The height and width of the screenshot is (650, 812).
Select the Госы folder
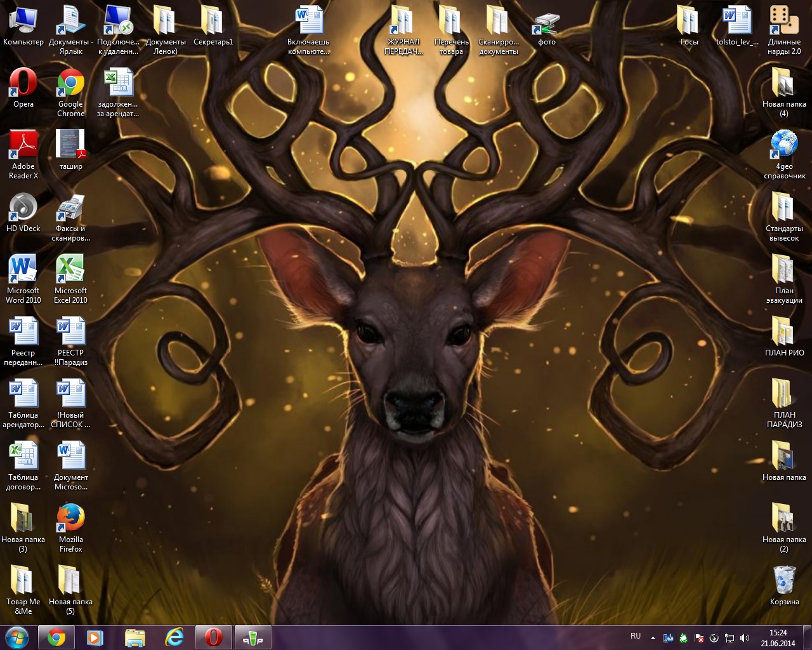(x=689, y=27)
